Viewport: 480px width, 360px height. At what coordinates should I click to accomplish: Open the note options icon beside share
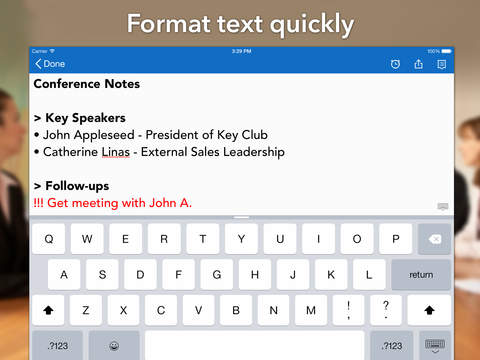coord(442,64)
